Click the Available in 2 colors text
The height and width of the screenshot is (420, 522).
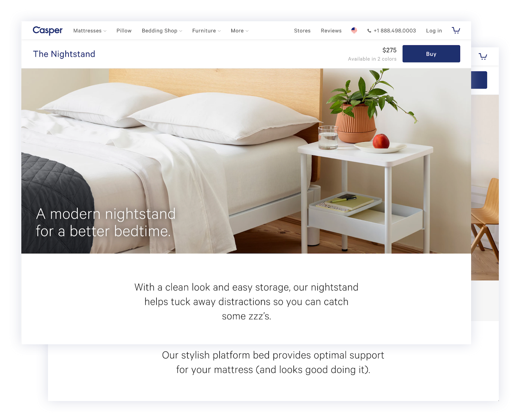point(372,59)
